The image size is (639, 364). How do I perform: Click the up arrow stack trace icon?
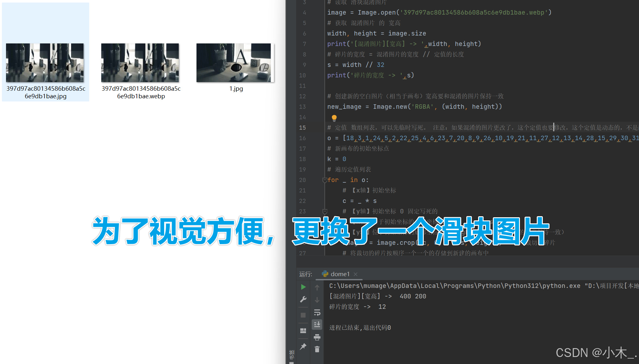pos(317,288)
